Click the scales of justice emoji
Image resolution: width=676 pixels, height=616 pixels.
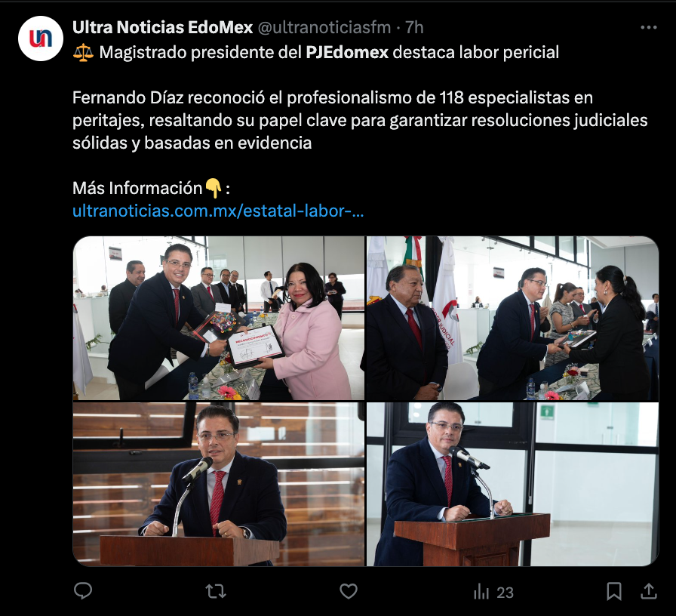pyautogui.click(x=83, y=53)
